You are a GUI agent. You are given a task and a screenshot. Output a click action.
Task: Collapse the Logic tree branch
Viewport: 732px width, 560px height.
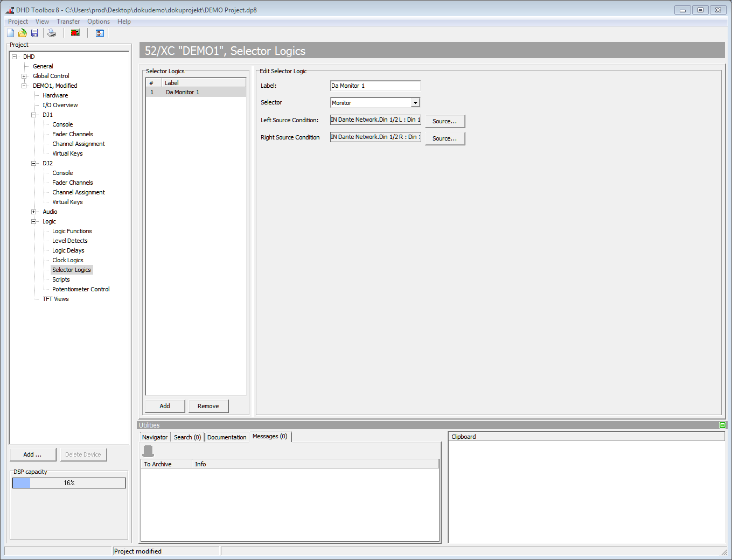34,221
